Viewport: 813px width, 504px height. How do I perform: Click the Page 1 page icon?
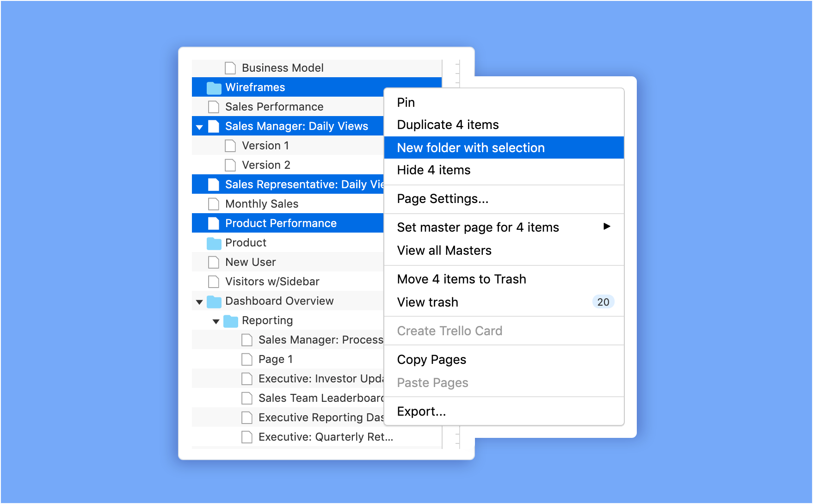(x=247, y=359)
